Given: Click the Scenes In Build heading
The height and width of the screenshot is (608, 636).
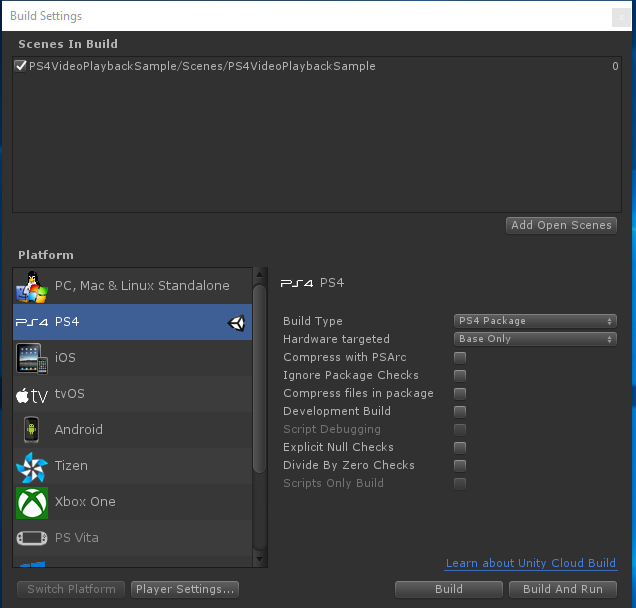Looking at the screenshot, I should pos(68,44).
